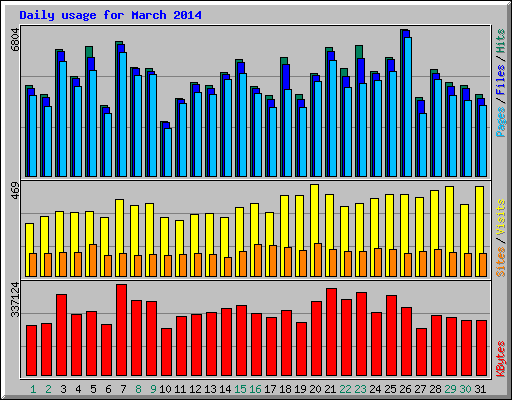Click day label '2' on the x-axis
This screenshot has height=400, width=512.
point(48,389)
